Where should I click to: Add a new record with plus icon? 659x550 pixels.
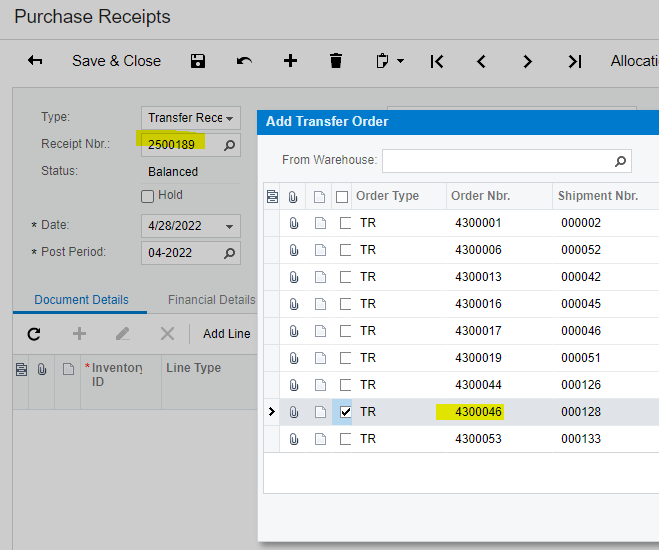tap(290, 61)
